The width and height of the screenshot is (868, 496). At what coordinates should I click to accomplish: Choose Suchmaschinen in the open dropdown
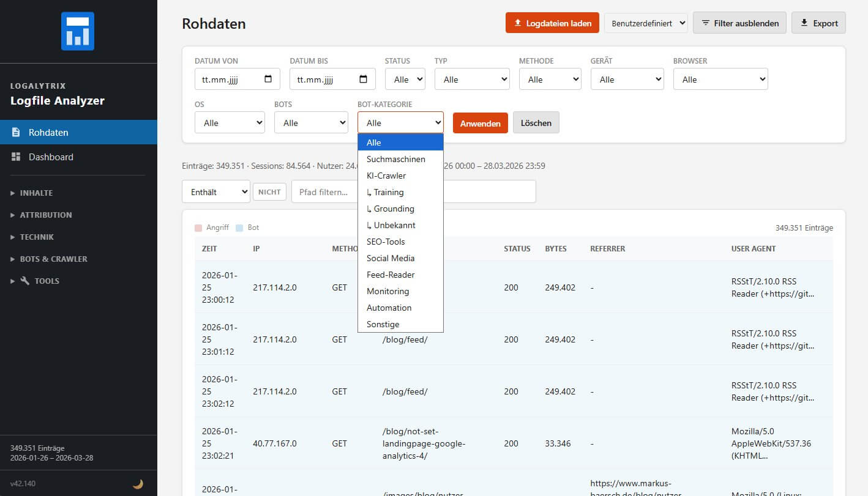(395, 159)
